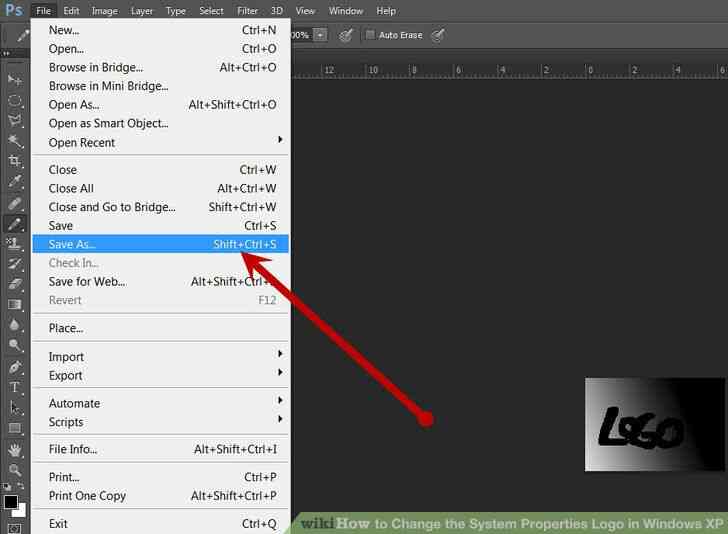Screen dimensions: 728x534
Task: Click the black foreground color swatch
Action: coord(10,501)
